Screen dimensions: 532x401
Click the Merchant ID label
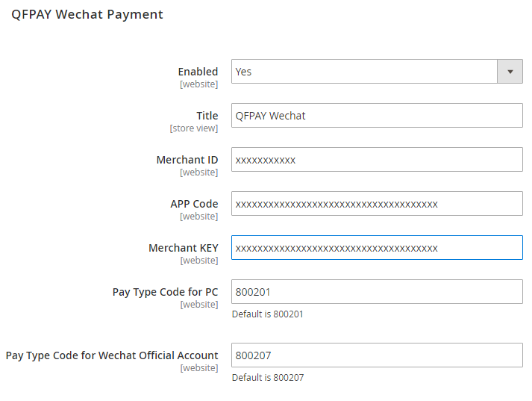point(187,160)
